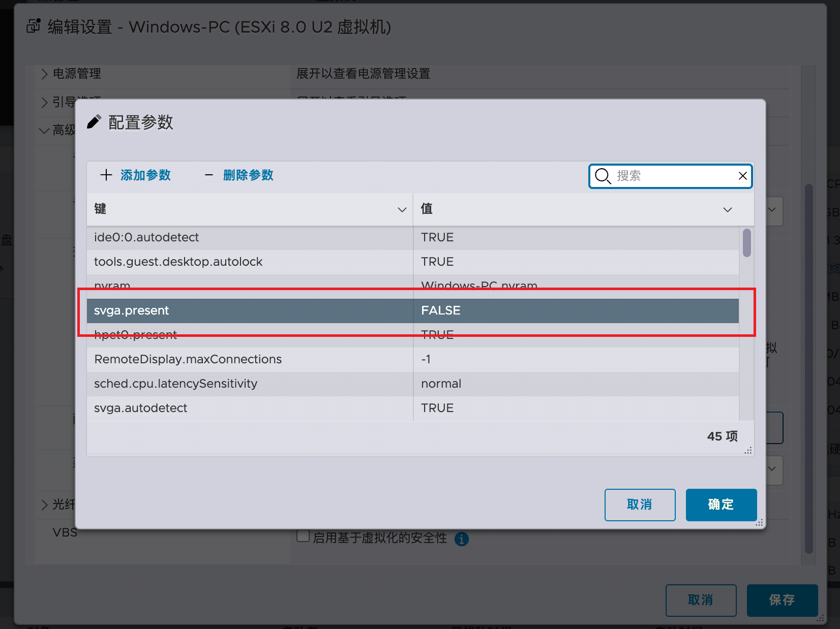
Task: Click resize grip at parameter table corner
Action: point(748,451)
